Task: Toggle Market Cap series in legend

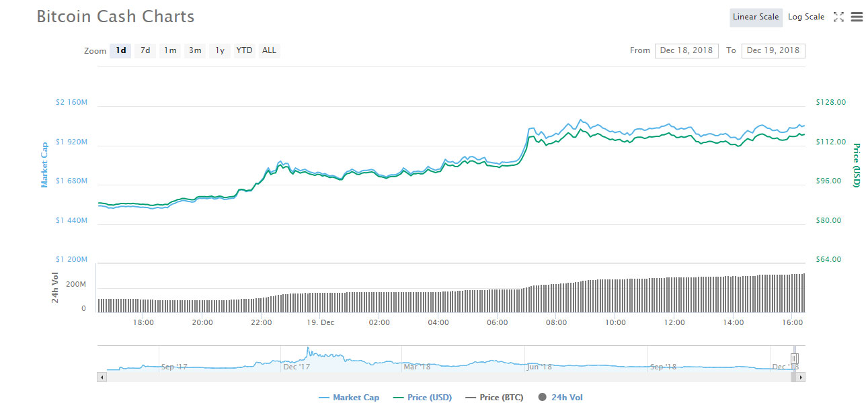Action: [x=349, y=398]
